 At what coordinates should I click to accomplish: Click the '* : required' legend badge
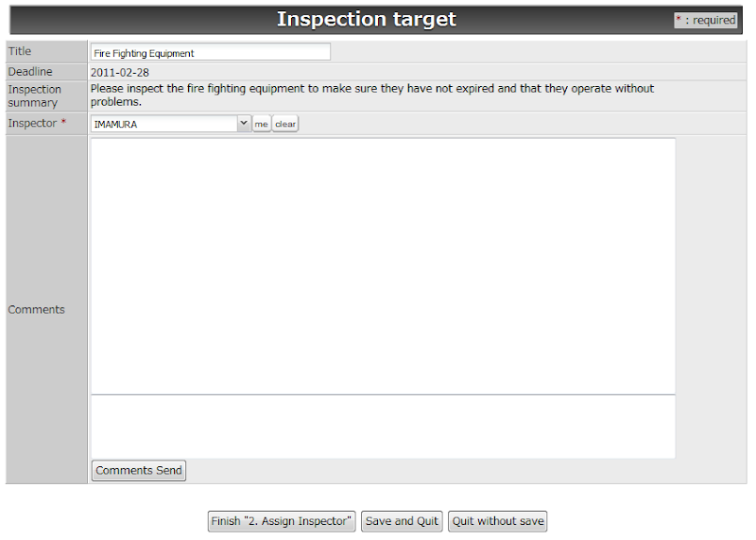tap(706, 20)
